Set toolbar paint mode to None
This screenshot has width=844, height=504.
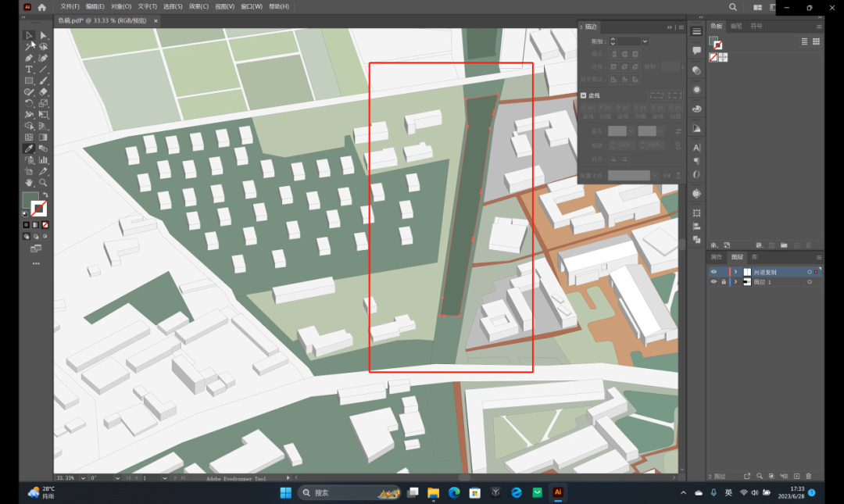(45, 225)
